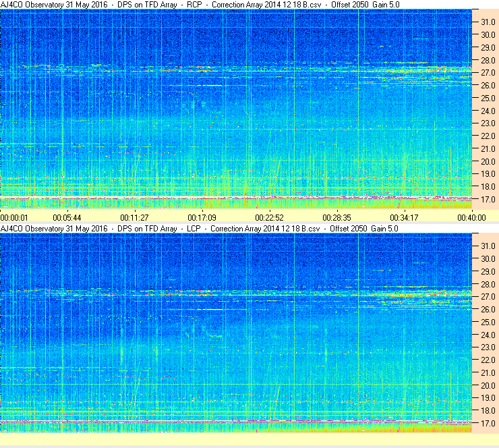Image resolution: width=499 pixels, height=448 pixels.
Task: Select the 00:34:17 time label
Action: pos(404,218)
